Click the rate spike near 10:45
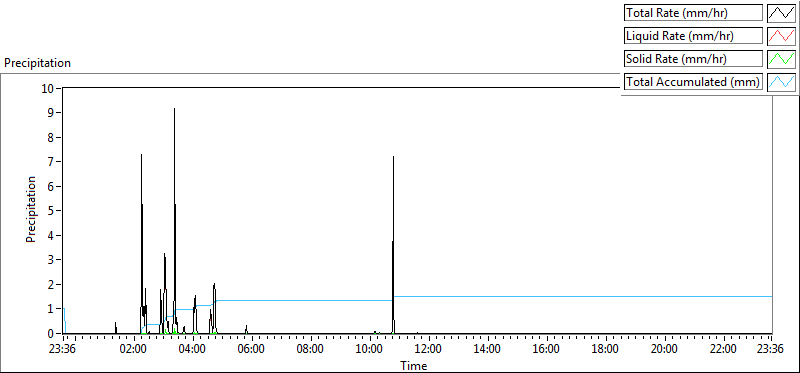800x373 pixels. pyautogui.click(x=393, y=245)
